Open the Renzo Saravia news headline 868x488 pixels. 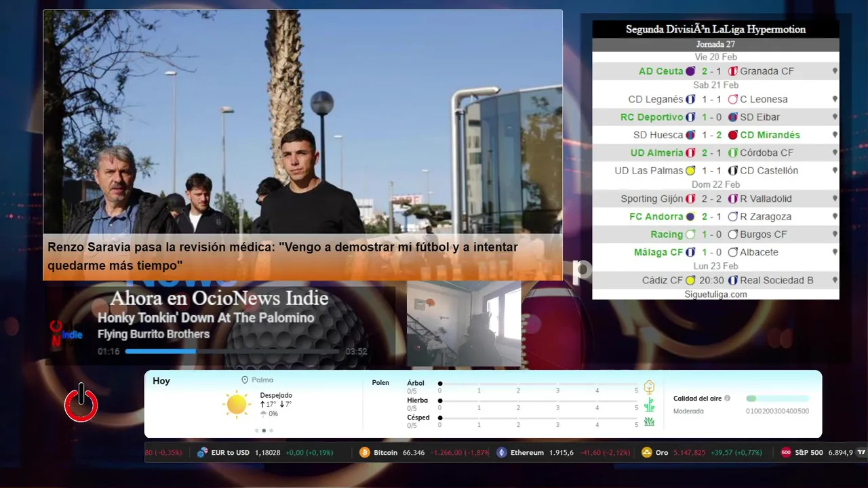(x=283, y=256)
